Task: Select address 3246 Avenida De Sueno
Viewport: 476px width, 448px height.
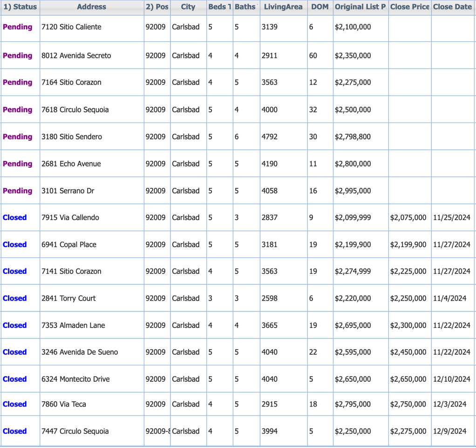Action: pos(80,352)
